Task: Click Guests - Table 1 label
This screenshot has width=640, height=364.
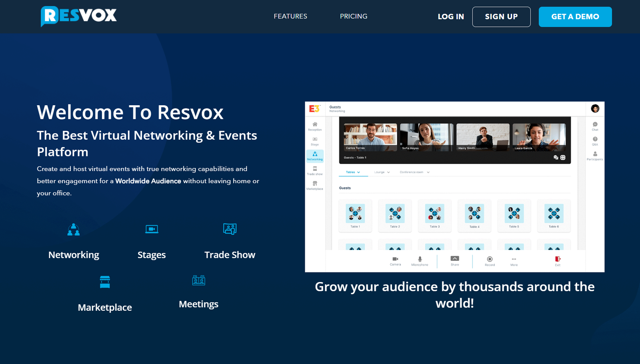Action: point(355,158)
